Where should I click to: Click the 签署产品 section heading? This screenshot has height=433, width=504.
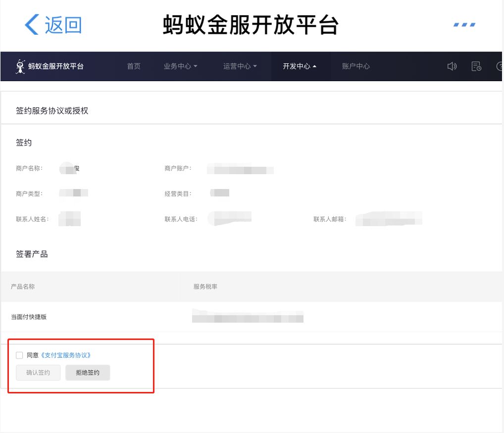pos(32,254)
